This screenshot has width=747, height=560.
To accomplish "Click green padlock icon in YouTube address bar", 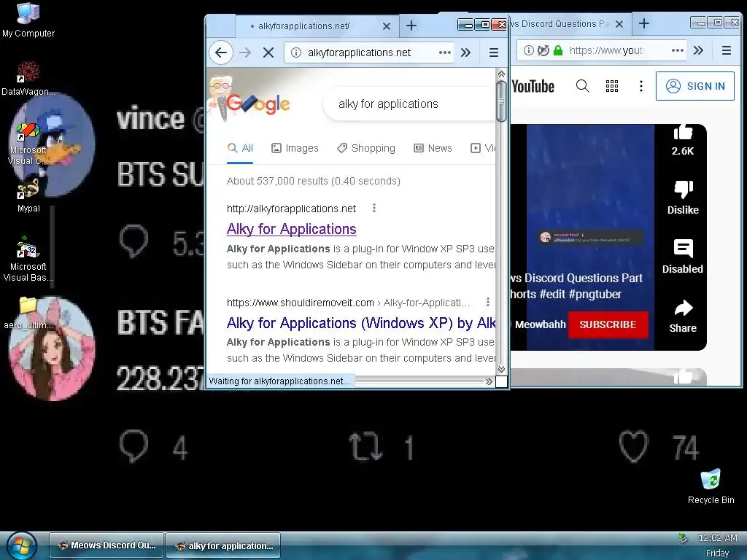I will coord(558,50).
